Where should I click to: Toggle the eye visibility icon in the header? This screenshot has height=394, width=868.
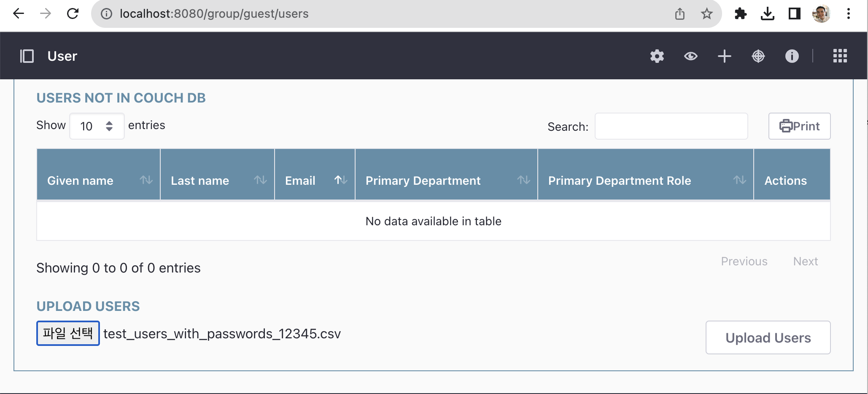(x=690, y=56)
